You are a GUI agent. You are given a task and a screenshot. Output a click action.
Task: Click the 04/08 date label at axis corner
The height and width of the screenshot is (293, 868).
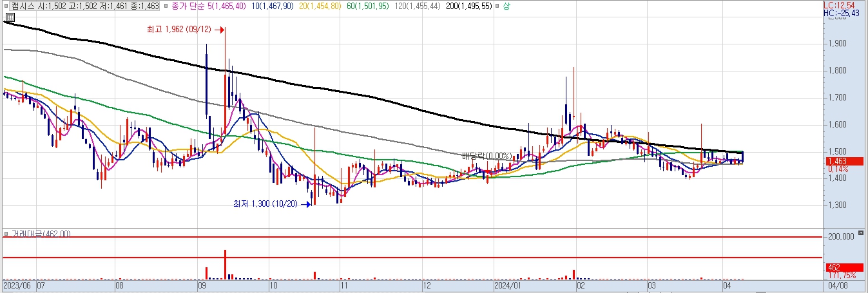(838, 284)
